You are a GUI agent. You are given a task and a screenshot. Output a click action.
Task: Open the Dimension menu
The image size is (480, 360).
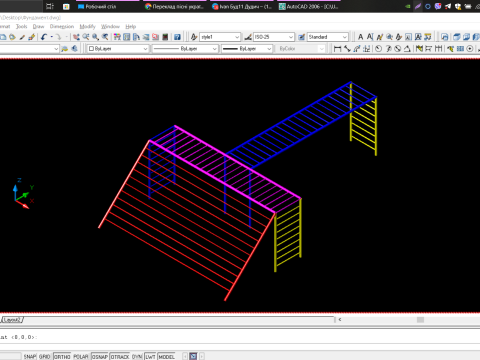click(62, 26)
